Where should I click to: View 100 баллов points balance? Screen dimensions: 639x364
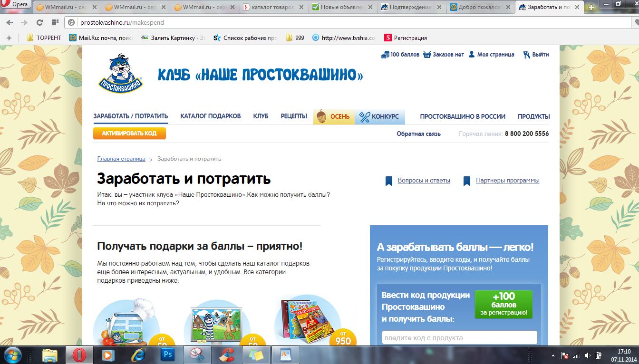coord(400,55)
